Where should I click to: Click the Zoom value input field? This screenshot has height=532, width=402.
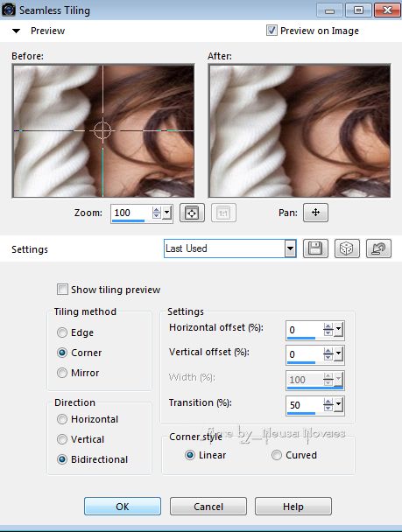pyautogui.click(x=131, y=213)
